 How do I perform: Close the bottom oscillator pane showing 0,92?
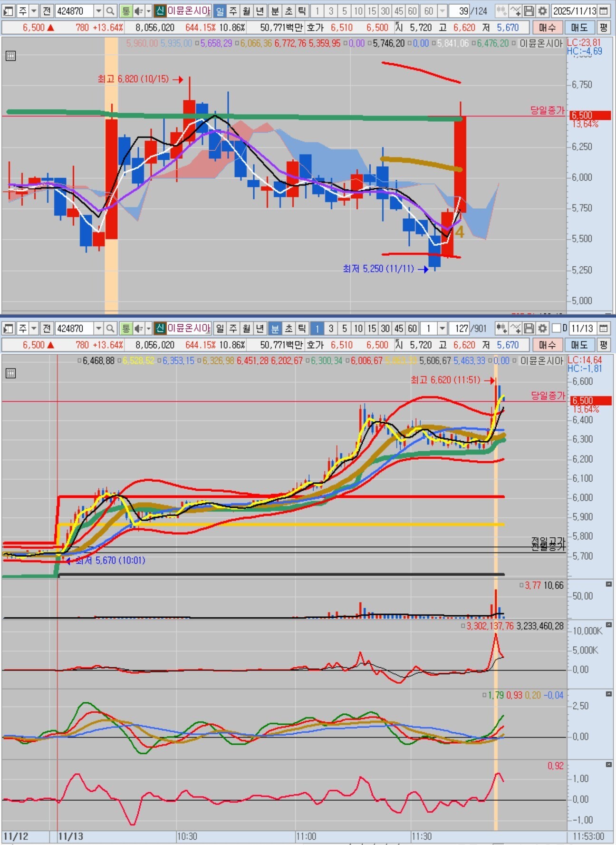609,765
